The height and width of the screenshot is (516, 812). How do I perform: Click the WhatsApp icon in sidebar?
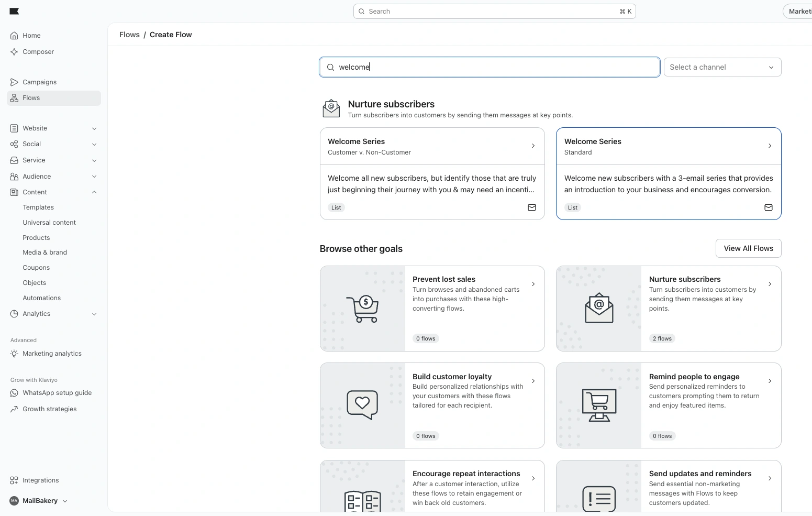14,393
